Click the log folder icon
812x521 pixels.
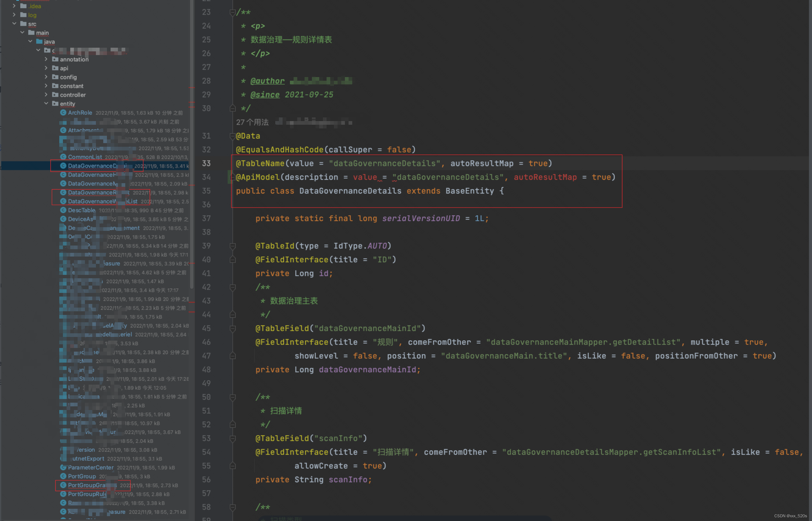click(x=23, y=15)
